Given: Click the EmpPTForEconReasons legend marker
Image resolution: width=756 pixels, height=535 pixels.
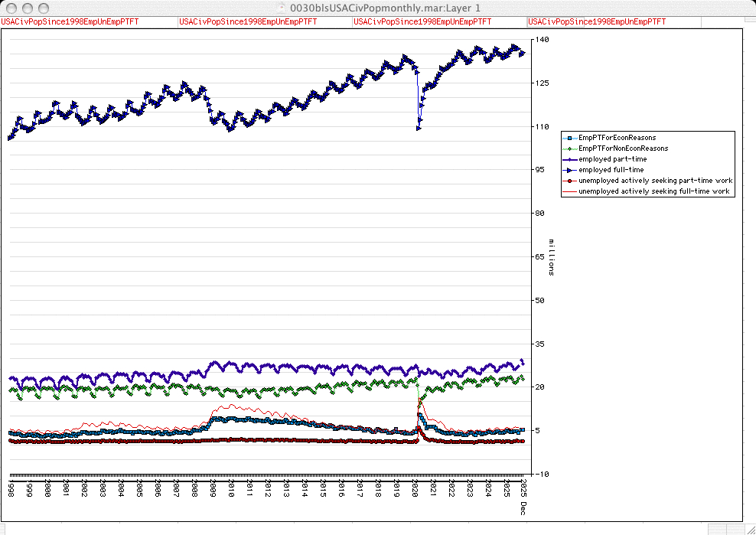Looking at the screenshot, I should (x=570, y=138).
